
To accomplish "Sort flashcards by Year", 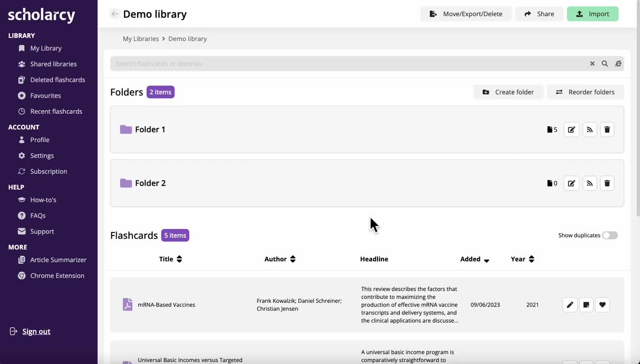I will (x=522, y=259).
